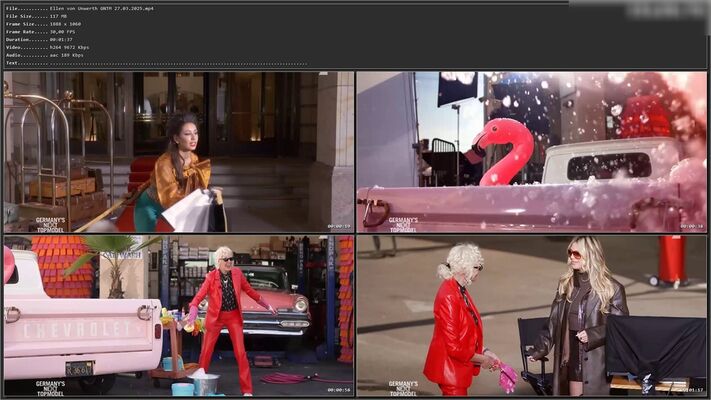
Task: Select the Duration line
Action: pos(39,39)
